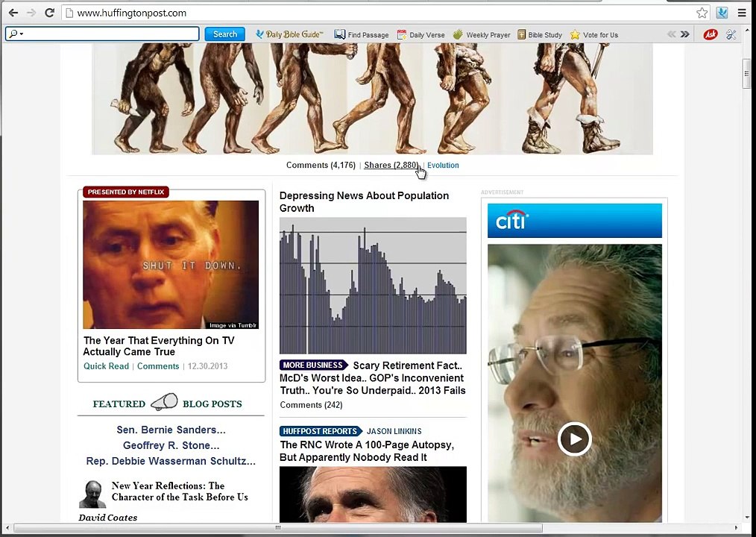Open the man's photo below RNC headline
The height and width of the screenshot is (537, 756).
point(373,494)
